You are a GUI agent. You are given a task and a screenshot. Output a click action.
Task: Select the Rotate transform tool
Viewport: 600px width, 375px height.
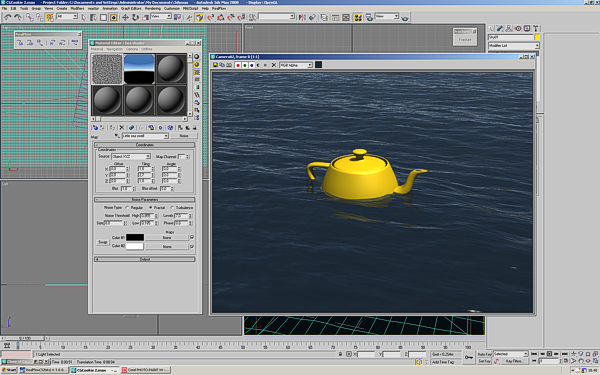pyautogui.click(x=135, y=17)
